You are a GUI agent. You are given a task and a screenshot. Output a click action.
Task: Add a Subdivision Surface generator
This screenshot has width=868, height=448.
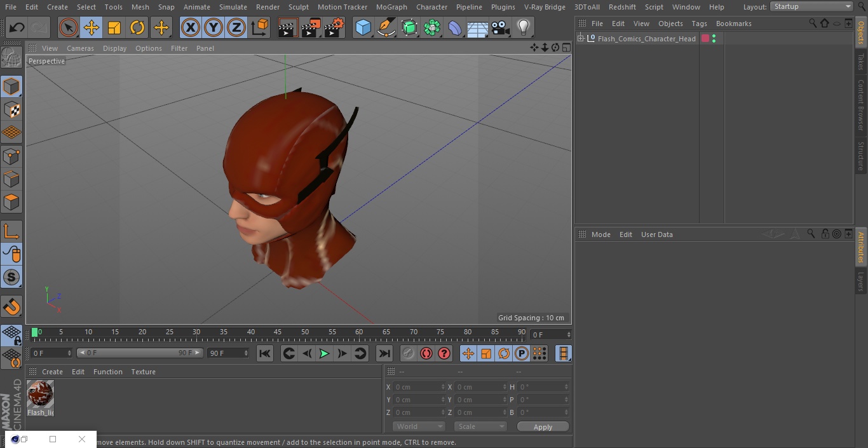click(409, 27)
